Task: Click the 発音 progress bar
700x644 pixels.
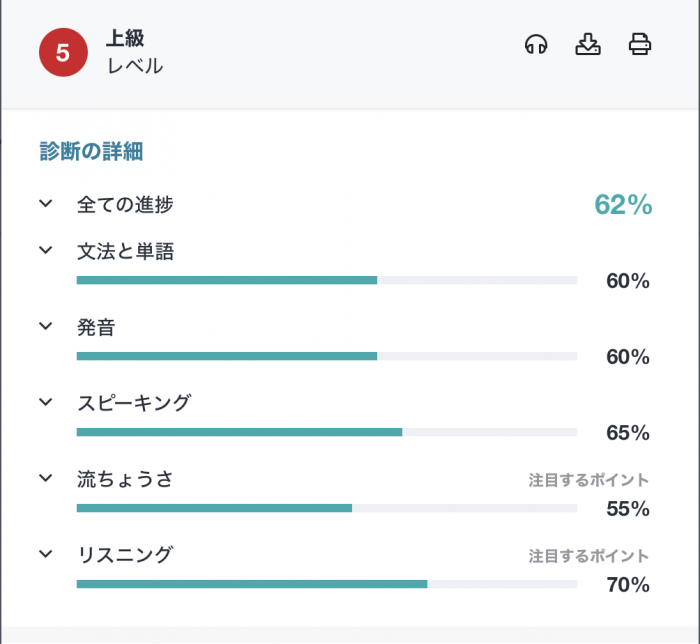Action: point(326,356)
